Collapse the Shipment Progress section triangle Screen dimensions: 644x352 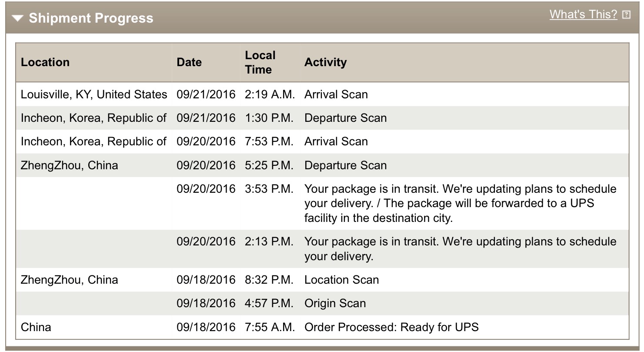coord(18,18)
